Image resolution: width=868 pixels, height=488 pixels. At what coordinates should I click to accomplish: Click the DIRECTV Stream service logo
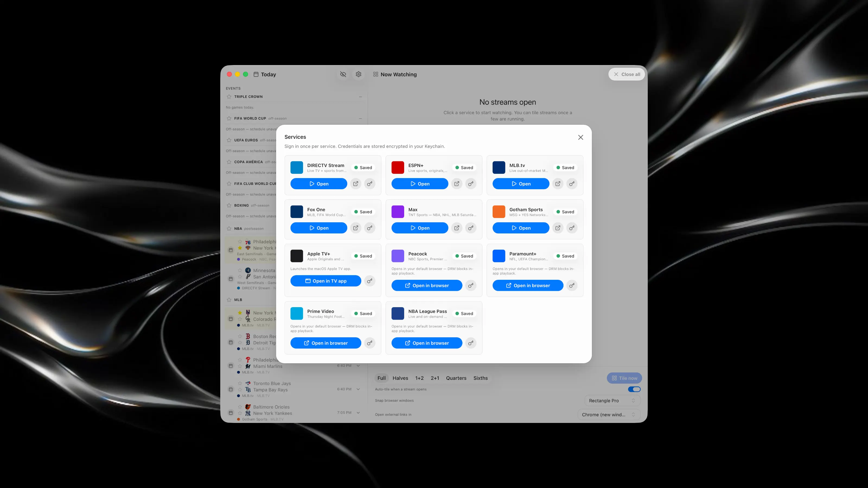(x=296, y=167)
